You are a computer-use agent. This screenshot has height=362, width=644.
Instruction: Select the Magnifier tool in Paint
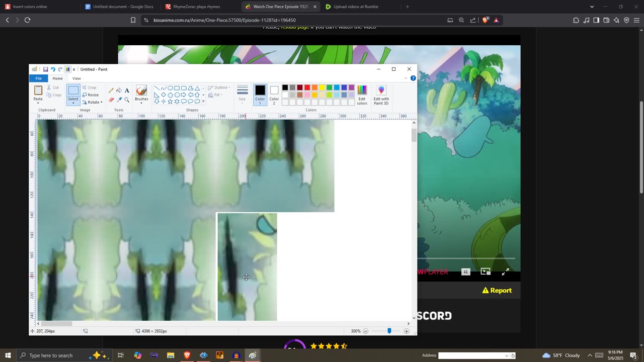coord(127,100)
